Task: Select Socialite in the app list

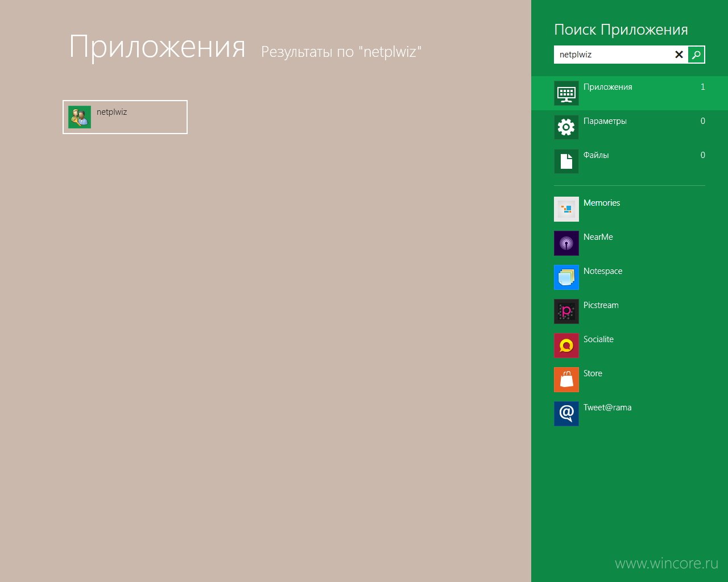Action: click(598, 339)
